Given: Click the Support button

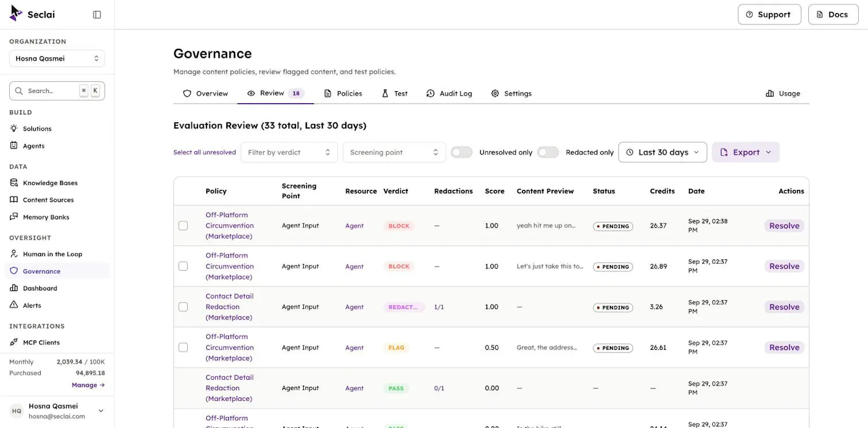Looking at the screenshot, I should (769, 15).
